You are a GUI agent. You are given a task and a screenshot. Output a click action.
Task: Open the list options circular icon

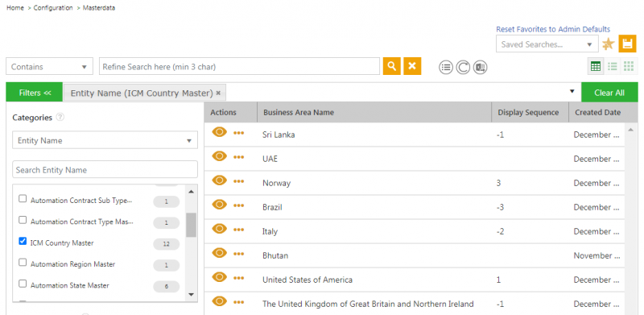(x=446, y=67)
